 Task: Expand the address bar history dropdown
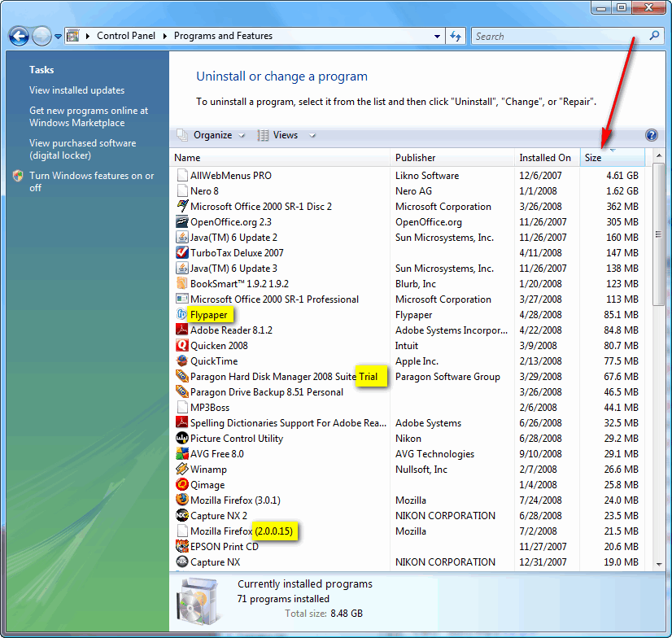[x=437, y=37]
